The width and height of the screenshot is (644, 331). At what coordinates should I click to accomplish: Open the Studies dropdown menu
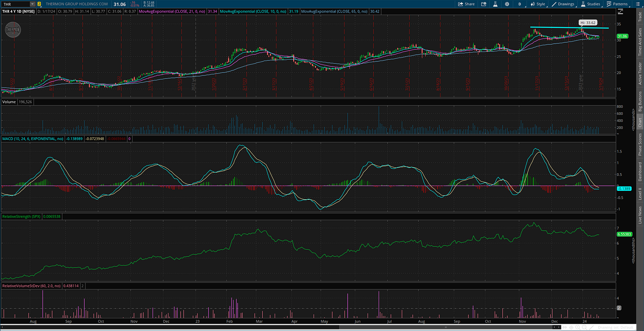[x=590, y=4]
